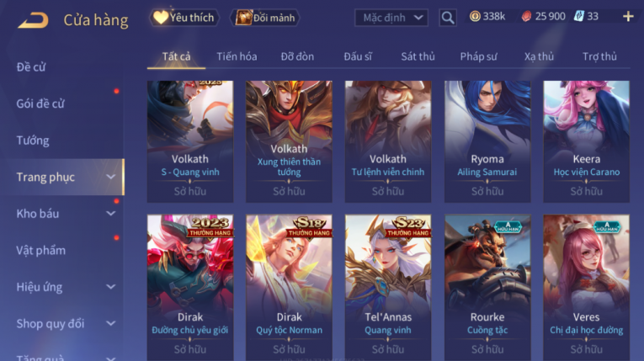Select the Tiến hóa tab
This screenshot has width=644, height=361.
(237, 56)
